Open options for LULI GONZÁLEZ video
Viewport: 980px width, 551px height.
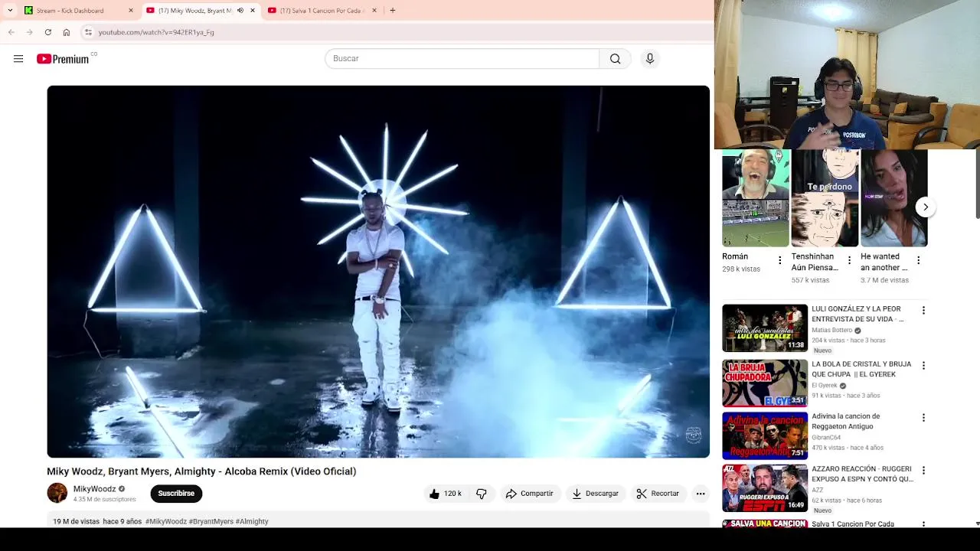[923, 311]
